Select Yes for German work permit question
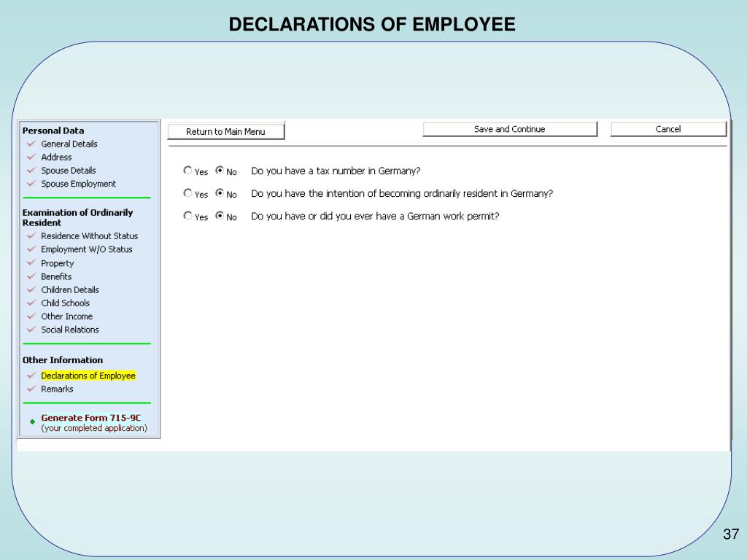 coord(187,215)
